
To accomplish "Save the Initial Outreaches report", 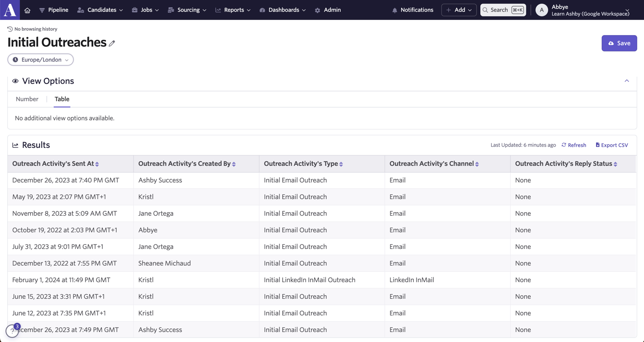I will pos(619,43).
